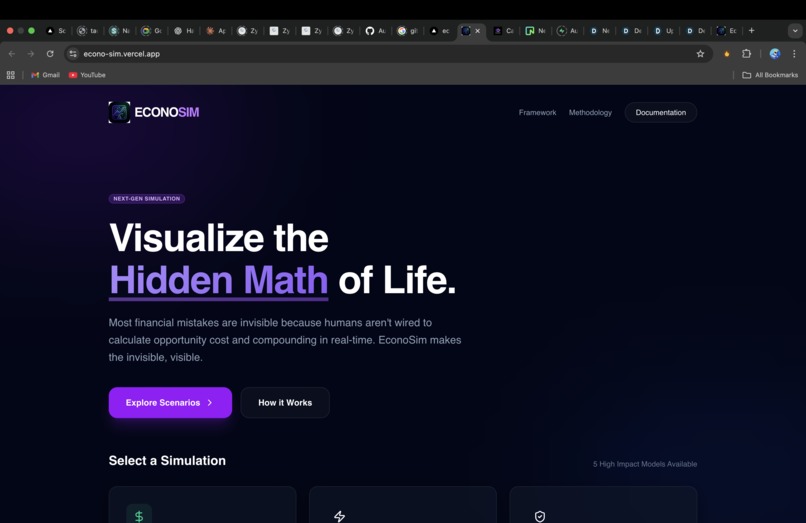Switch to the first 'Sc' tab
The width and height of the screenshot is (806, 523).
tap(56, 31)
